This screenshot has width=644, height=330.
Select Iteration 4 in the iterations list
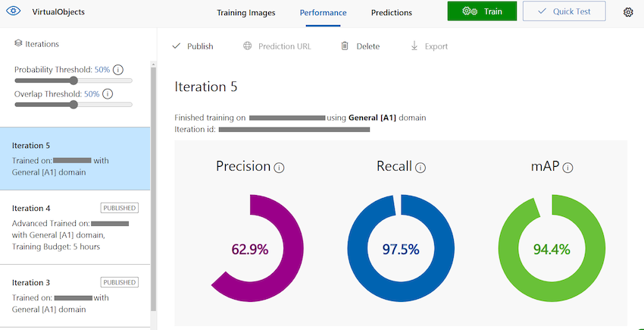point(75,227)
